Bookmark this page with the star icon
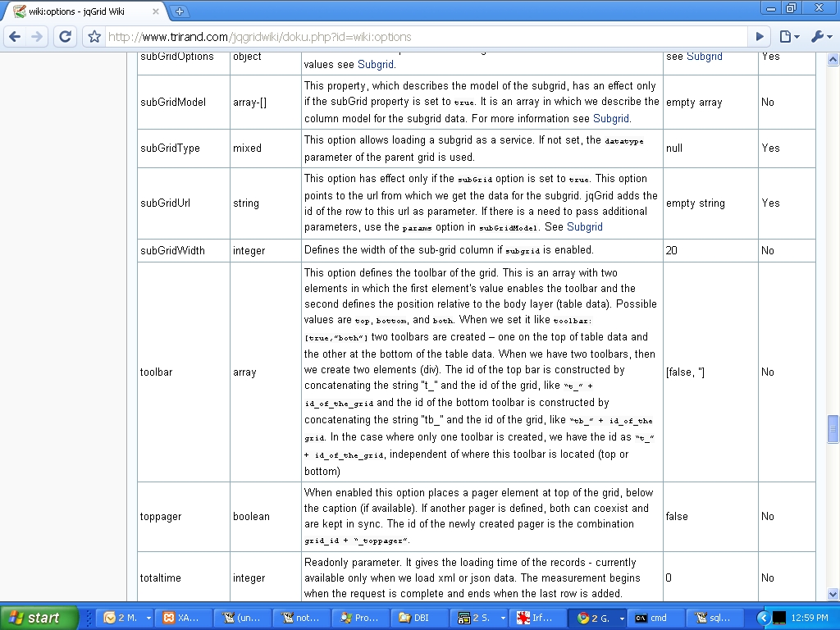The image size is (840, 630). pyautogui.click(x=94, y=36)
